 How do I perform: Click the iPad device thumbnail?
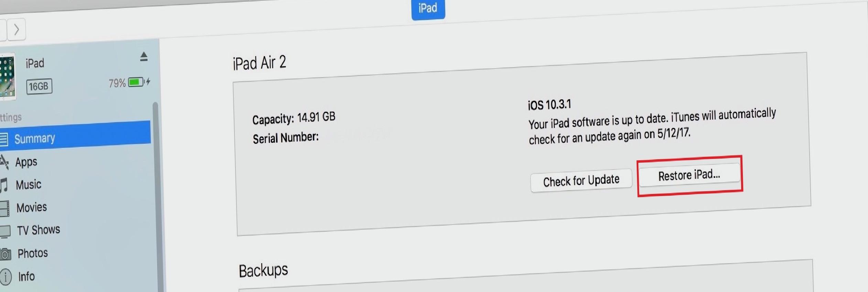point(7,77)
